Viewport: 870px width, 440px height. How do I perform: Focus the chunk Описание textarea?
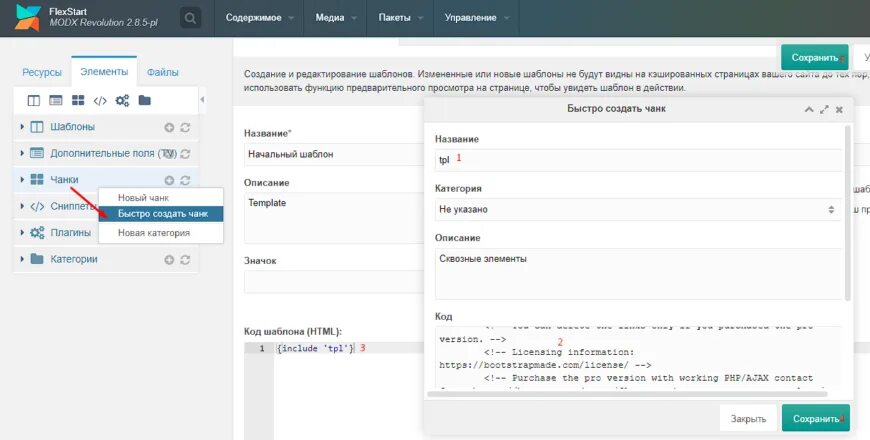pos(638,274)
